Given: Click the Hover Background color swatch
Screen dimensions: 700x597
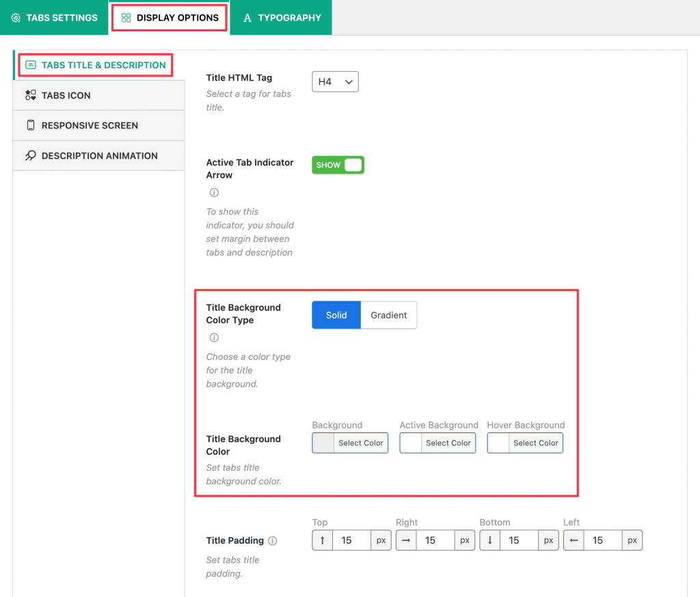Looking at the screenshot, I should click(498, 443).
